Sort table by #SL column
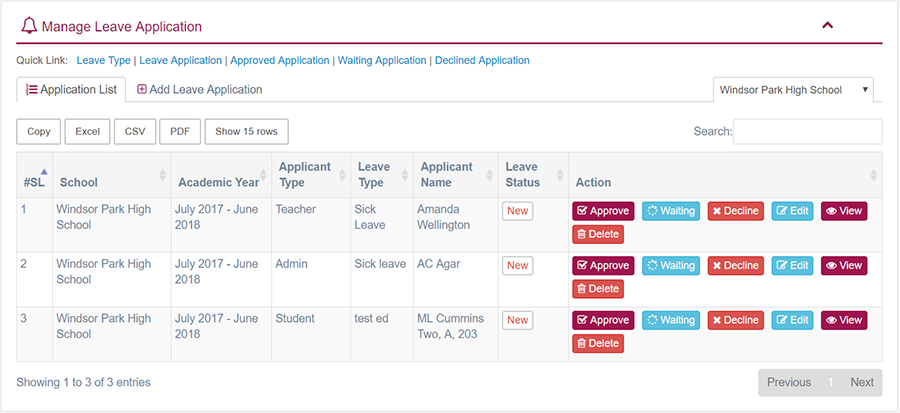The width and height of the screenshot is (900, 413). (34, 182)
